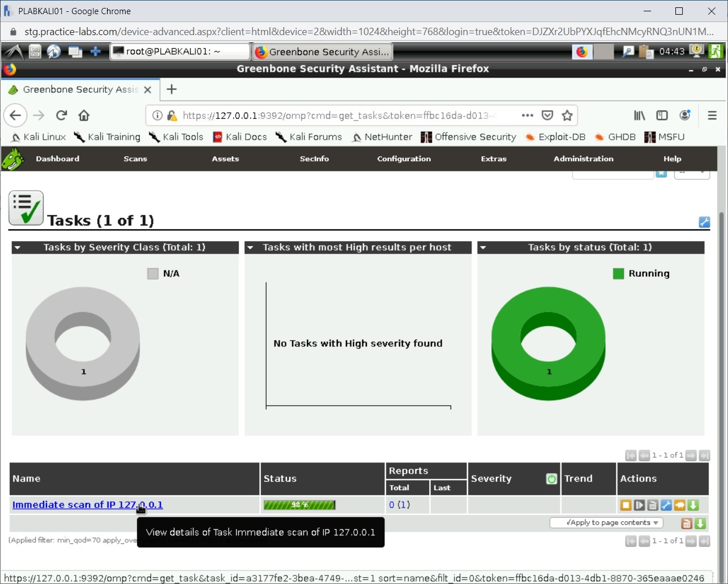This screenshot has width=728, height=584.
Task: Toggle severity override power icon
Action: click(x=551, y=479)
